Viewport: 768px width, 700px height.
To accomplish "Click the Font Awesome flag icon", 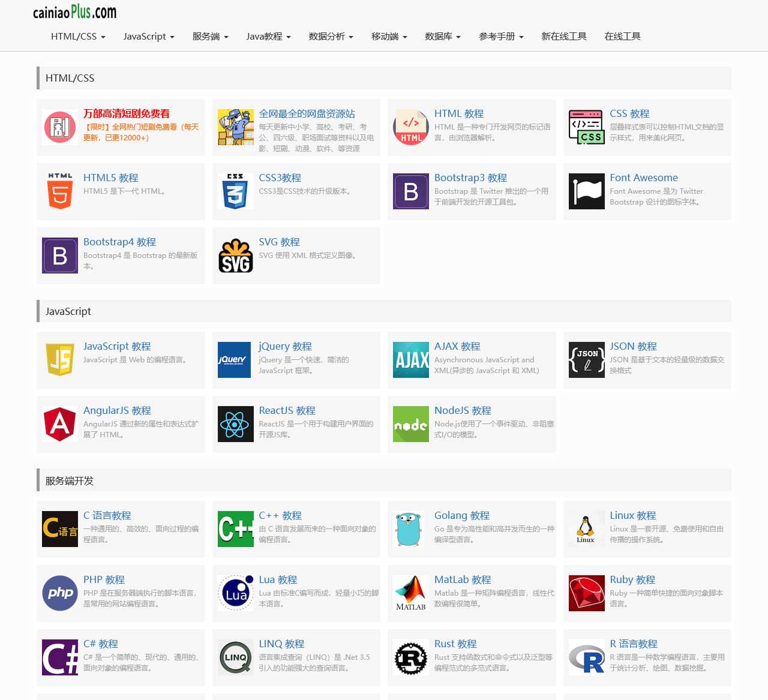I will click(586, 191).
